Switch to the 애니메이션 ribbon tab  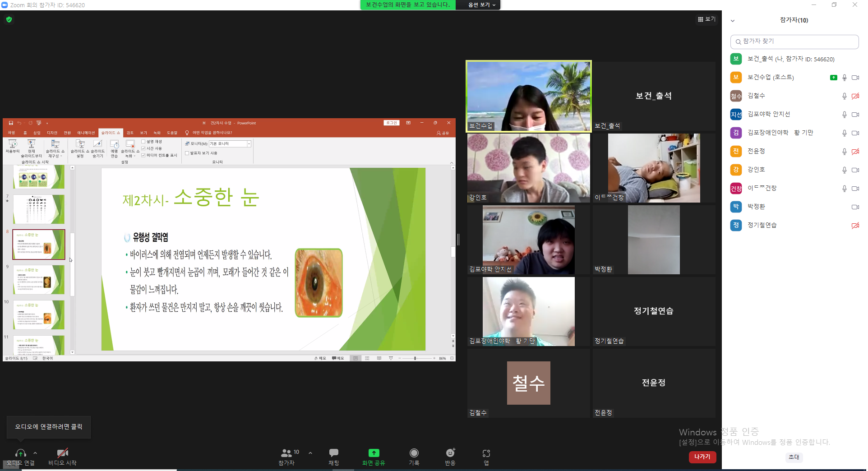tap(86, 133)
